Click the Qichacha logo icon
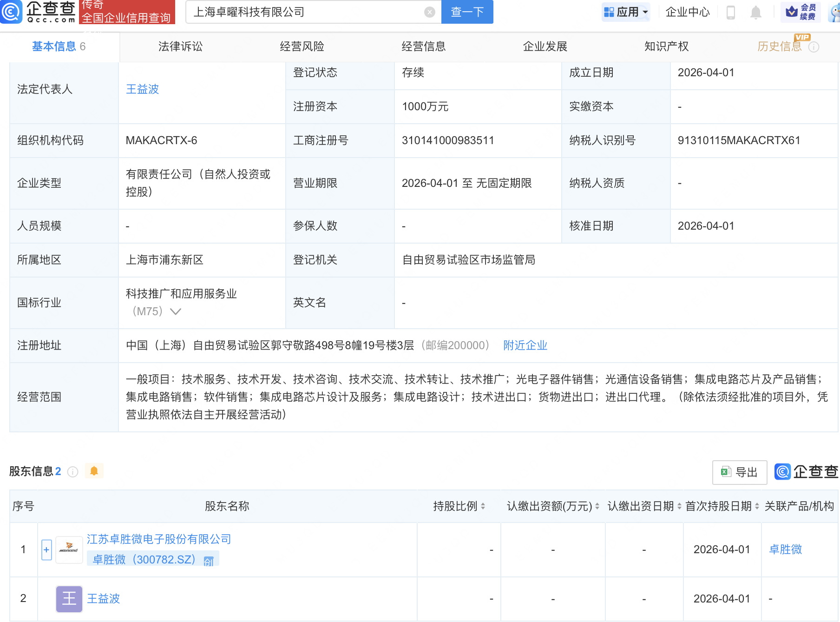Image resolution: width=840 pixels, height=622 pixels. pos(11,12)
